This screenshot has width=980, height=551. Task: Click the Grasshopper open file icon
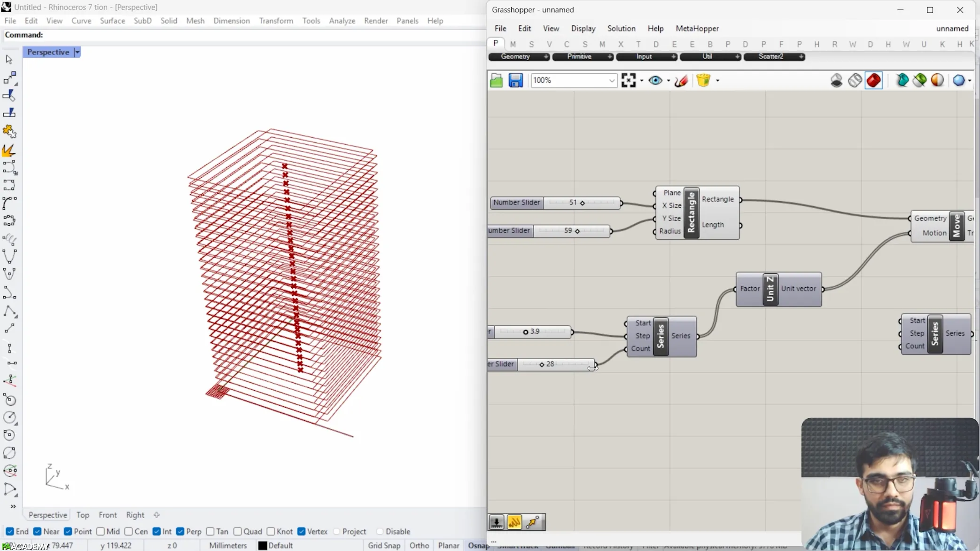(496, 80)
